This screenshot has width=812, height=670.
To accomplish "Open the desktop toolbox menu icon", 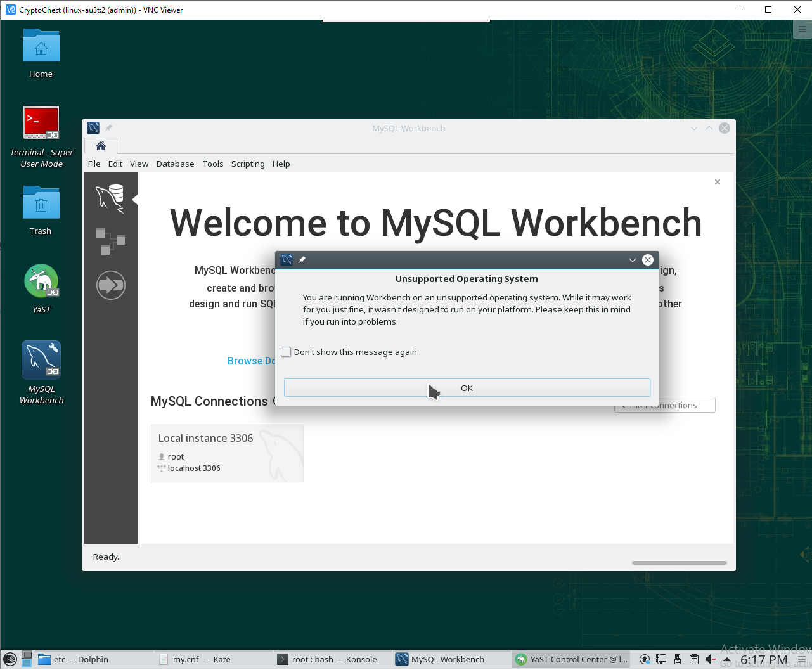I will (802, 29).
